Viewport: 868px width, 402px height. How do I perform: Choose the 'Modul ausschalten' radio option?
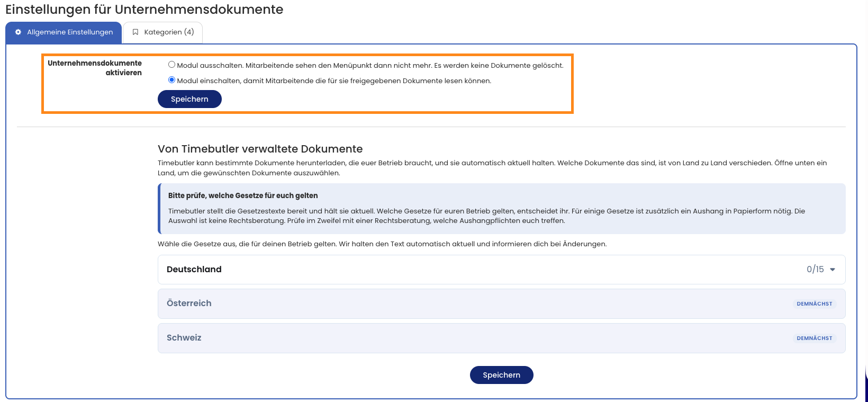coord(171,65)
